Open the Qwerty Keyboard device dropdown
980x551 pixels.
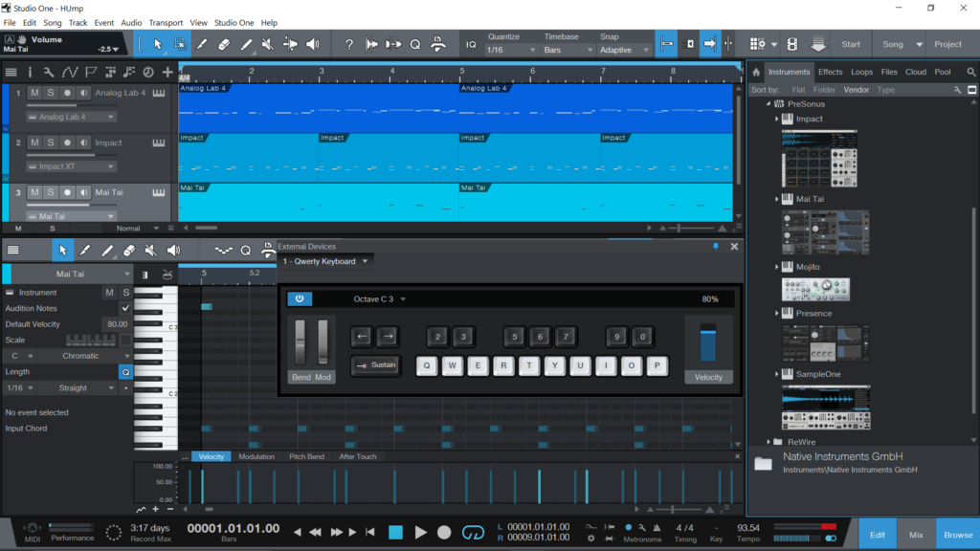pos(325,261)
